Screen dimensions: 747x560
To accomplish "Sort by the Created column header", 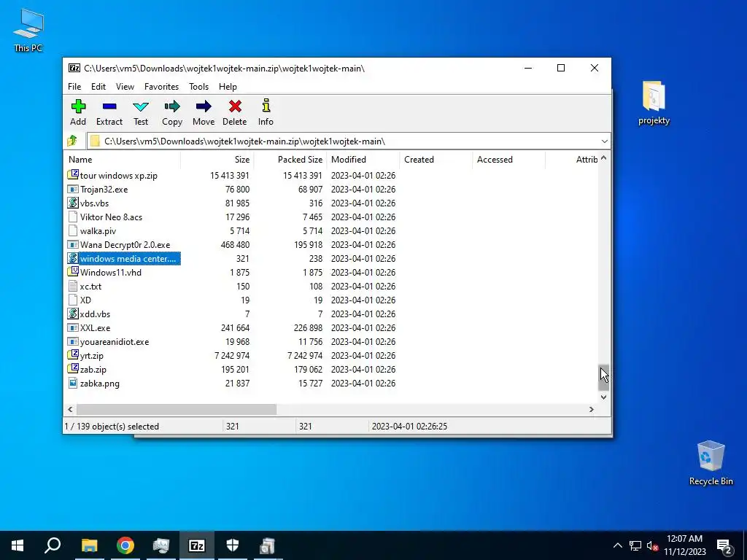I will (x=436, y=160).
